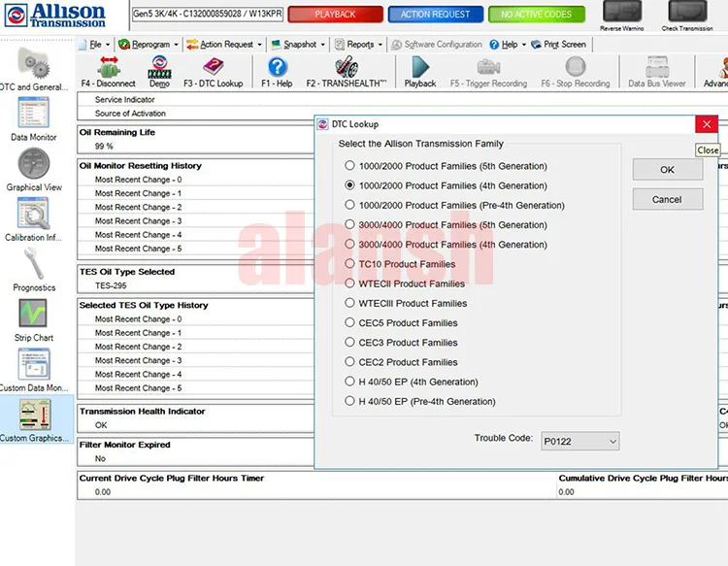728x566 pixels.
Task: Open Custom Graphics sidebar icon
Action: coord(35,415)
